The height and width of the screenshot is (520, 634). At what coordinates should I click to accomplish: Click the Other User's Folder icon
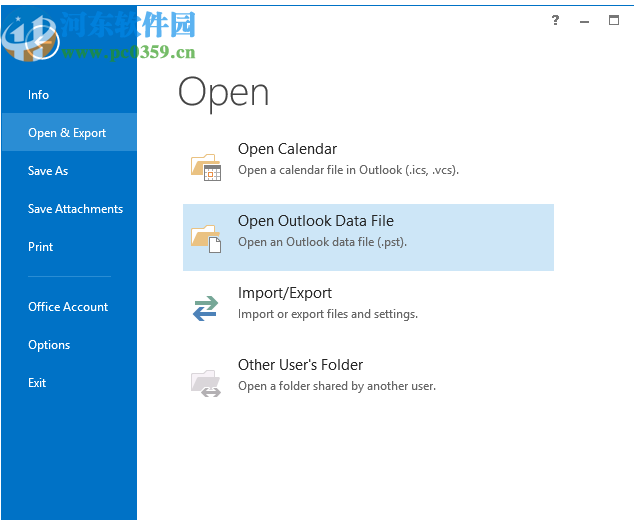[206, 383]
